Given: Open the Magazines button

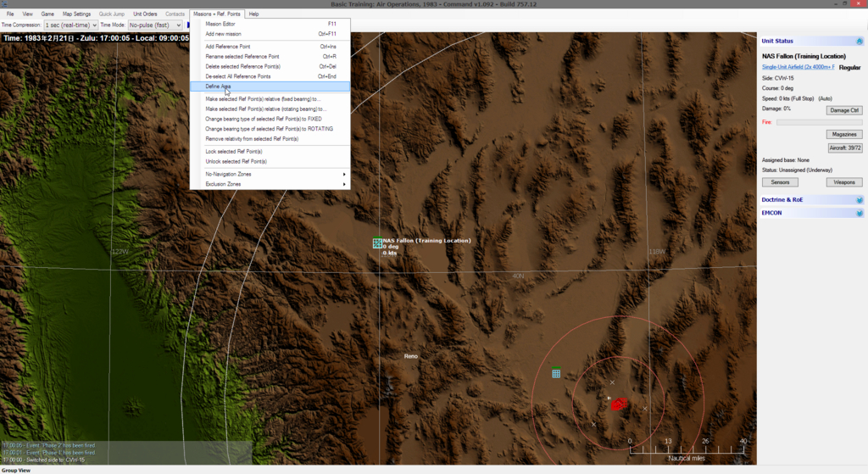Looking at the screenshot, I should 844,135.
